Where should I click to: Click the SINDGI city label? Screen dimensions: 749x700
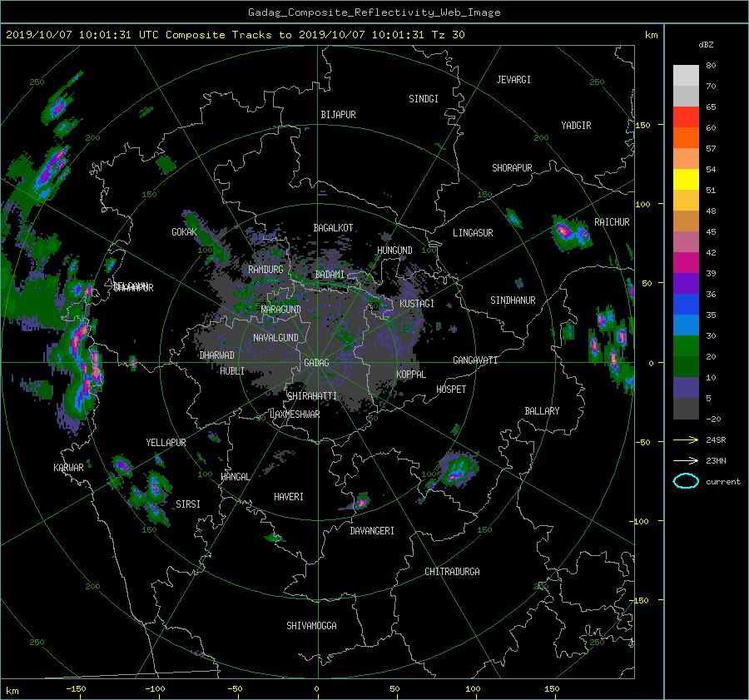point(424,99)
